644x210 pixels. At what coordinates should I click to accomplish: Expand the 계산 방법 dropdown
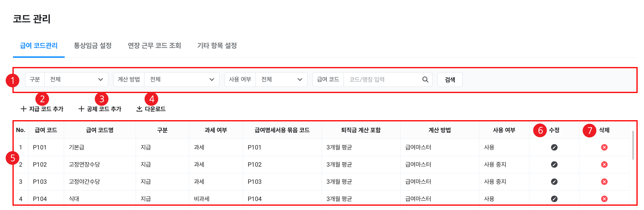182,80
